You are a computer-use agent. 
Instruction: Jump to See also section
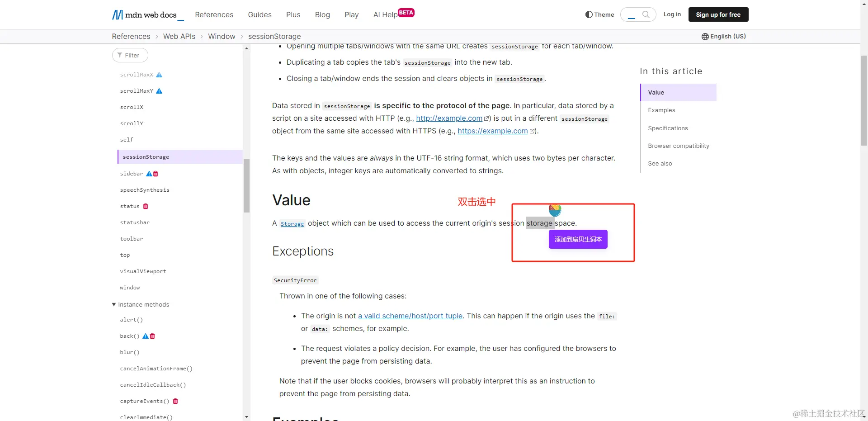(660, 163)
